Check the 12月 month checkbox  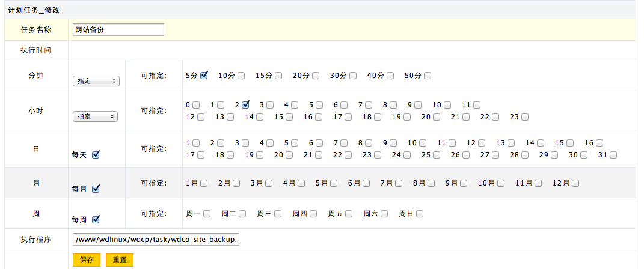click(x=575, y=183)
